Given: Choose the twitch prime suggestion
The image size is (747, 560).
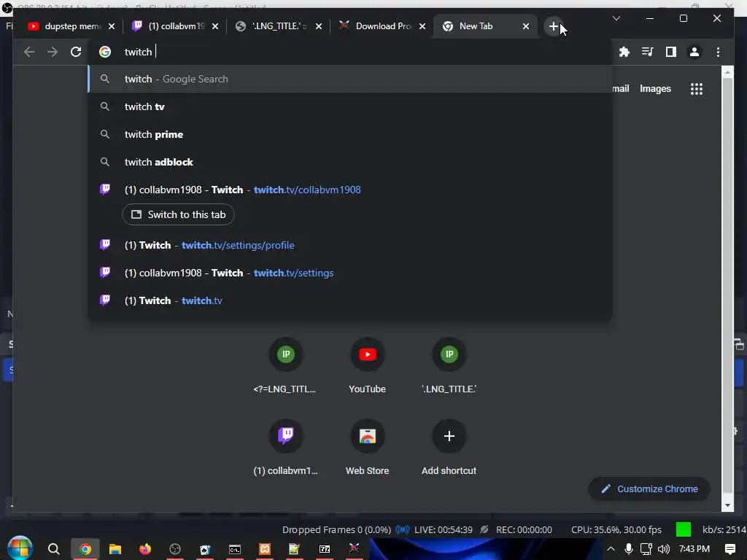Looking at the screenshot, I should pos(350,134).
